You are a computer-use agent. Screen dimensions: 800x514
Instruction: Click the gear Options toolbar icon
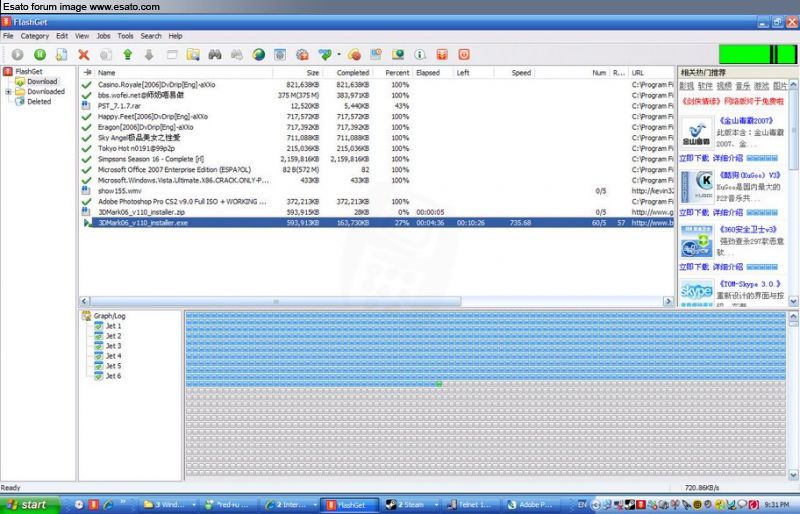(303, 54)
